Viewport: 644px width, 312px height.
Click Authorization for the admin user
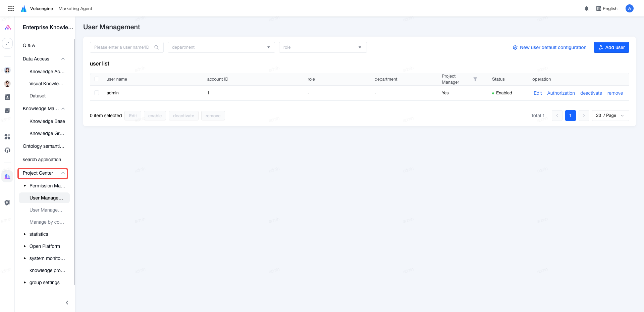(x=561, y=93)
